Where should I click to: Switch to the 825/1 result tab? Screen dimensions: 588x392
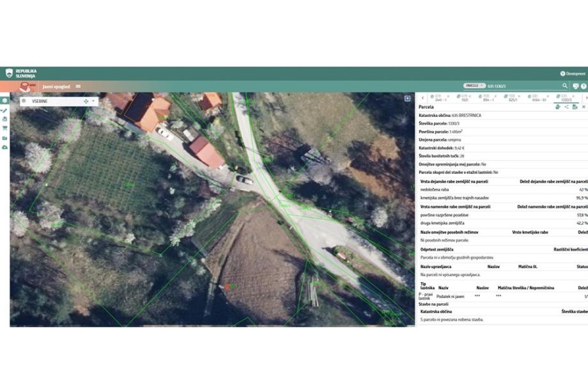coord(511,98)
